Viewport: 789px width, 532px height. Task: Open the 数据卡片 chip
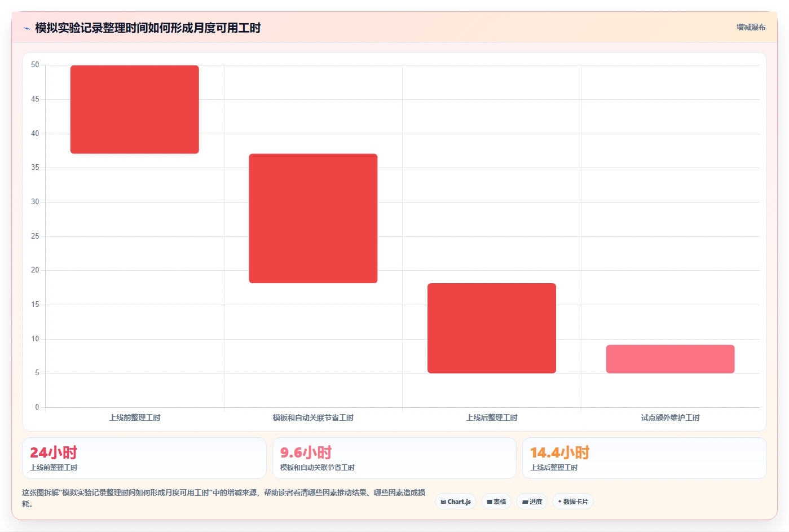(572, 502)
